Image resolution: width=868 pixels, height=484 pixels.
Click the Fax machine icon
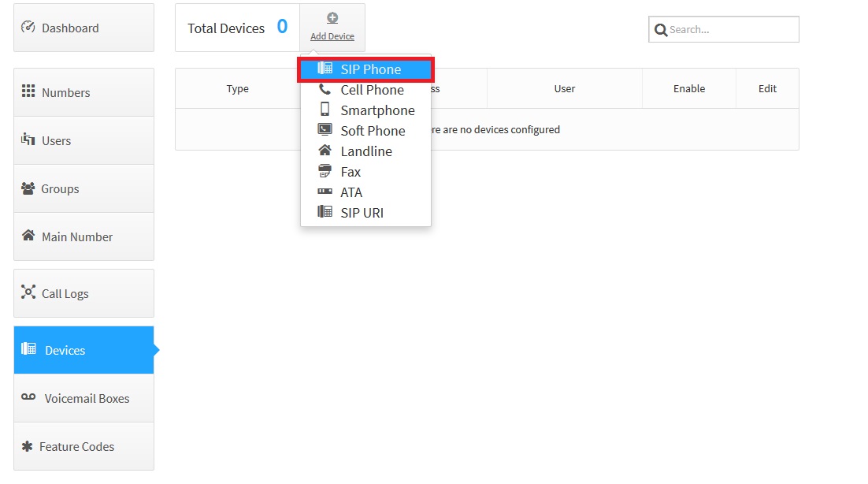coord(325,171)
